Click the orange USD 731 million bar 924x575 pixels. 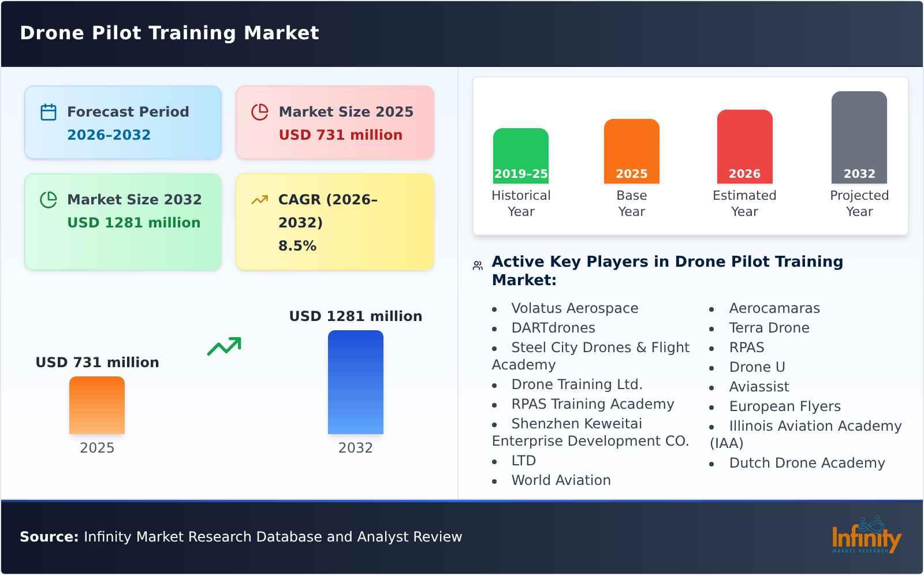(96, 406)
